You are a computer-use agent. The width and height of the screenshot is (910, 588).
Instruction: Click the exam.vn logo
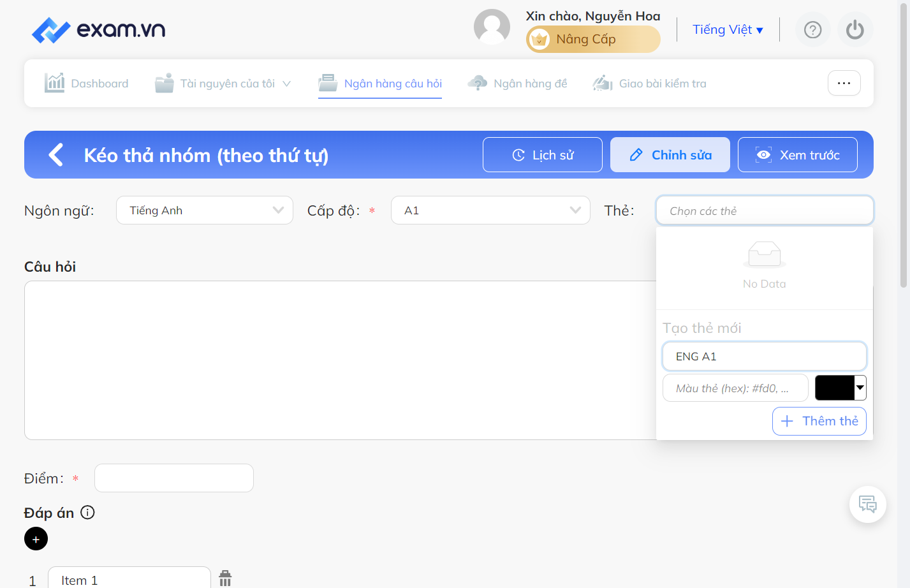[99, 30]
